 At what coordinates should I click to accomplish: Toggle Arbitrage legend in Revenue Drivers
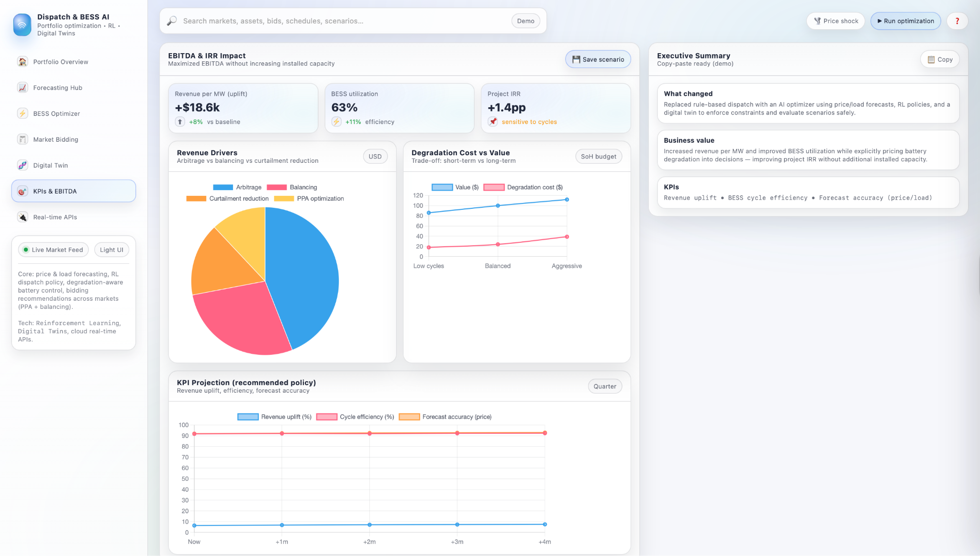(x=237, y=187)
